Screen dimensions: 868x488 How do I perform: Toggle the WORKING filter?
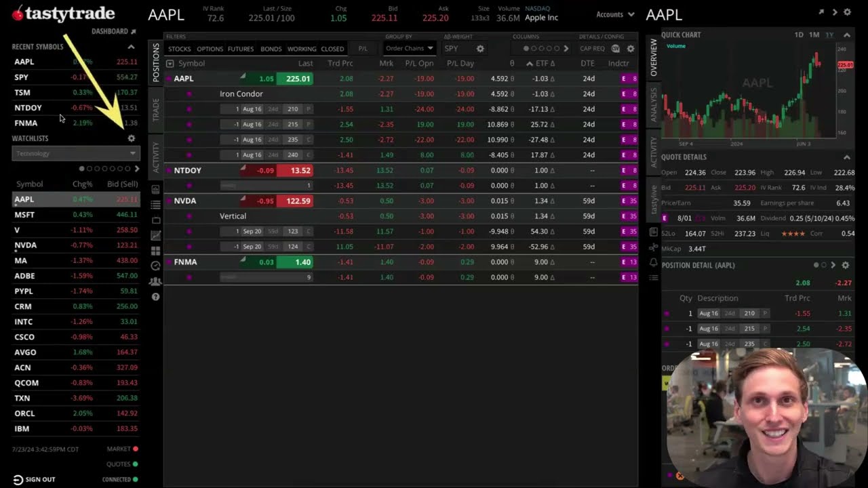[302, 49]
